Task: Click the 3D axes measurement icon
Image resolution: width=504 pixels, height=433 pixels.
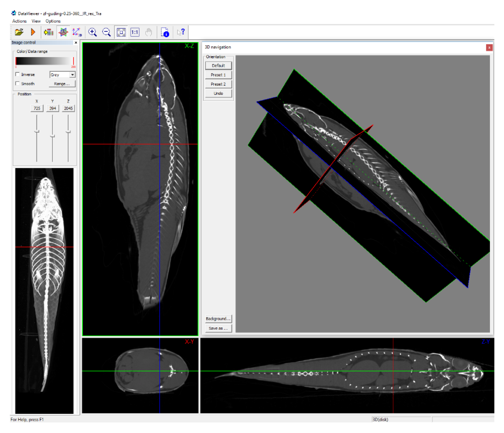Action: 77,32
